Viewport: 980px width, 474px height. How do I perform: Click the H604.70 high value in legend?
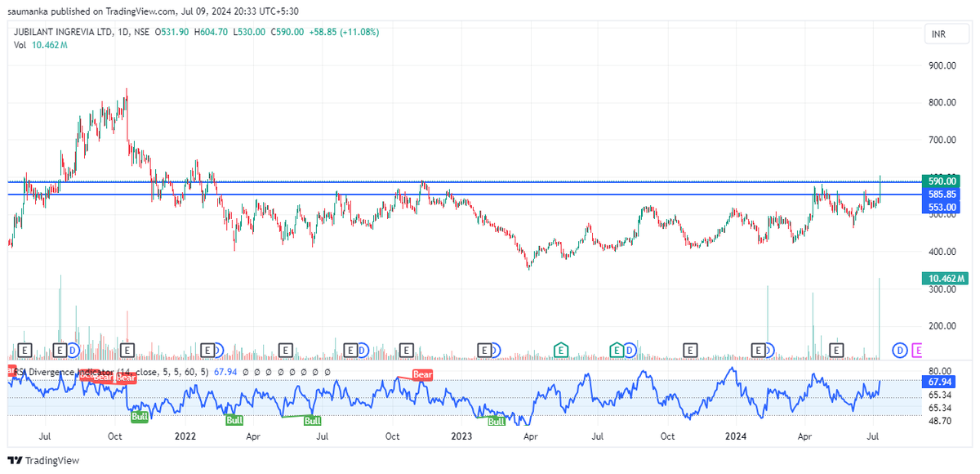point(211,32)
